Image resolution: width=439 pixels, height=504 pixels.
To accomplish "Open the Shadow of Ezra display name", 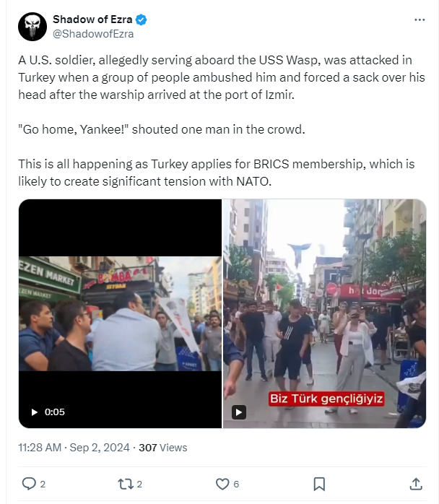I will 92,19.
